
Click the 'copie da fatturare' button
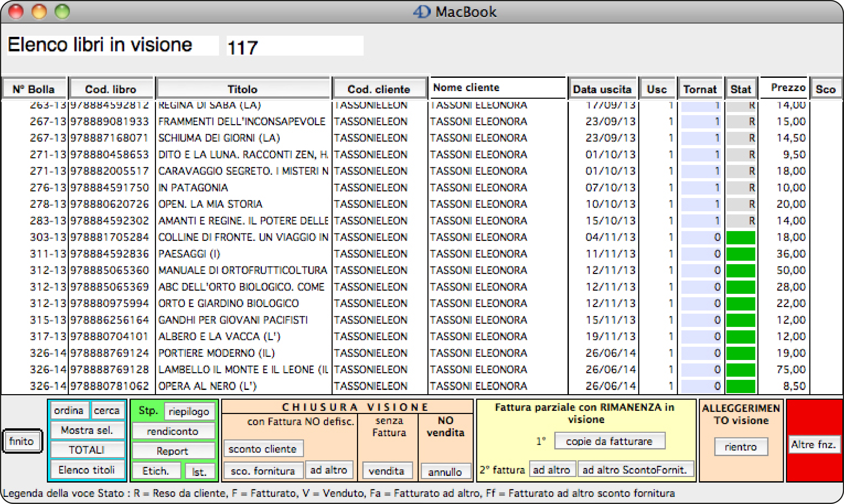click(610, 441)
